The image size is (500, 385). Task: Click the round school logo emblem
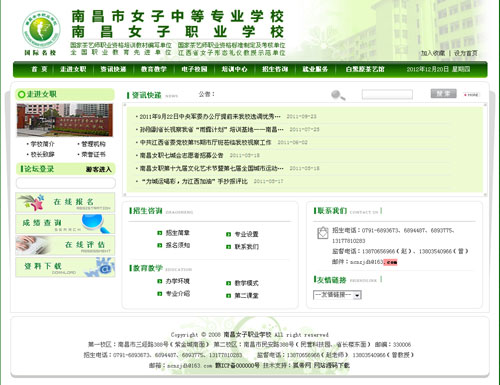coord(41,29)
